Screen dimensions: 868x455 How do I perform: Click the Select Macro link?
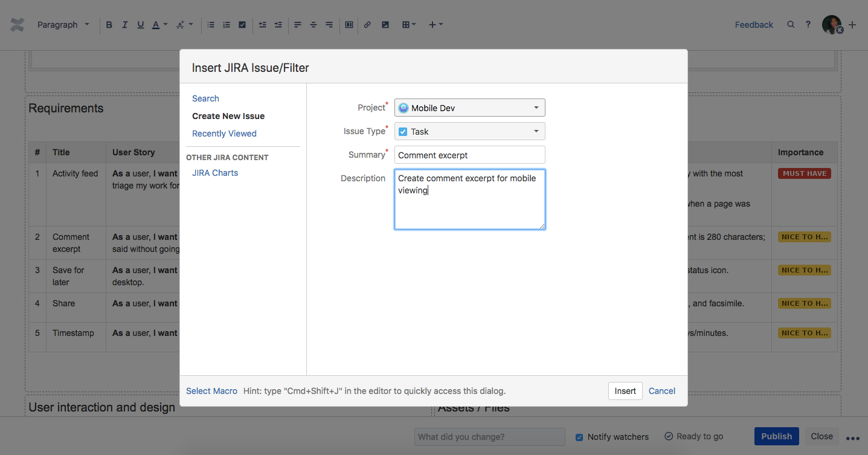point(211,391)
